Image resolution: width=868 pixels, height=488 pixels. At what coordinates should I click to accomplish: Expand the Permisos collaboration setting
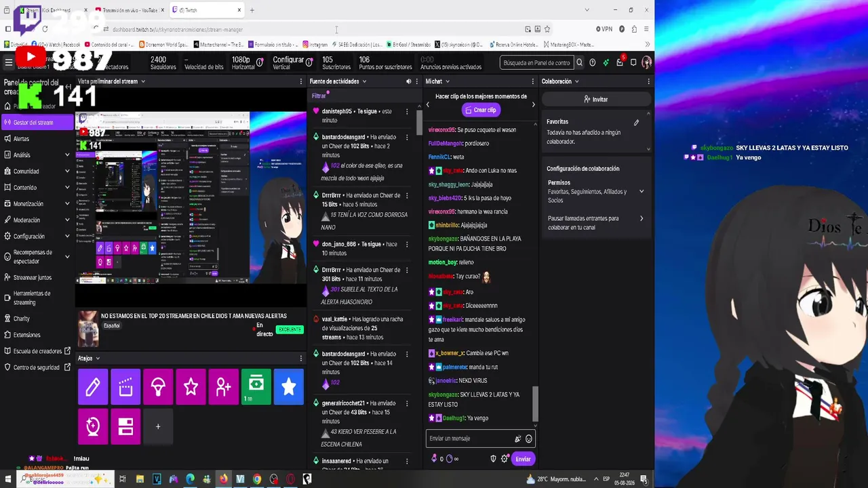[642, 192]
